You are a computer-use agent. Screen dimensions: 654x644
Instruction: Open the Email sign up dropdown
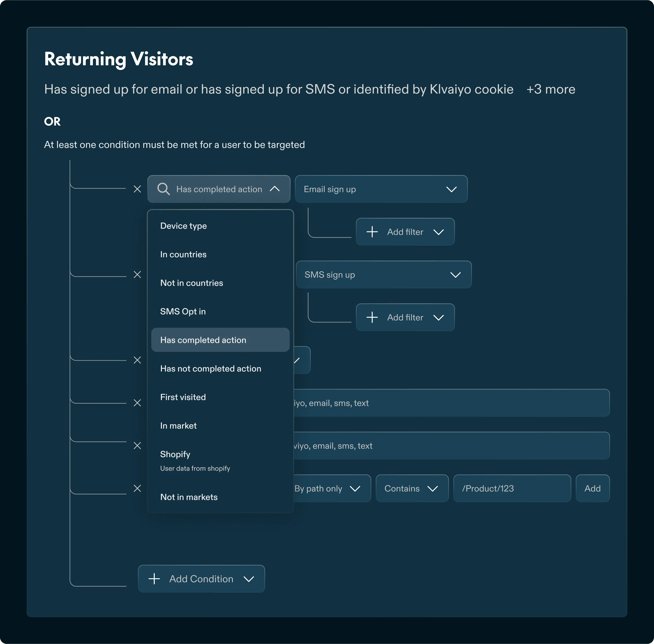pyautogui.click(x=381, y=189)
